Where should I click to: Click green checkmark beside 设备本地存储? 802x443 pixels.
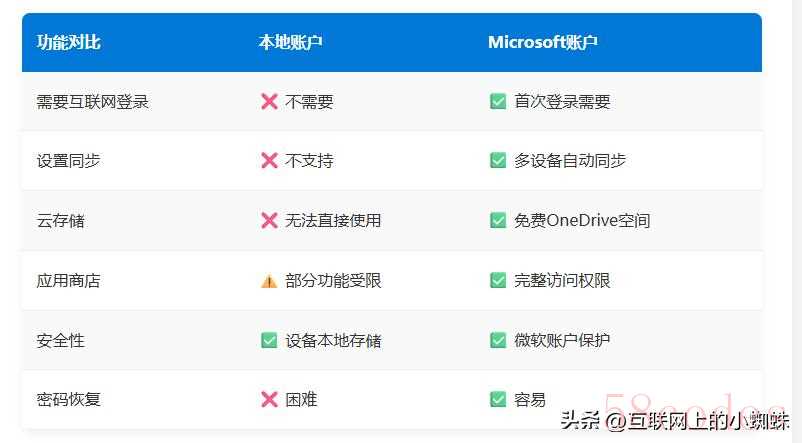269,340
